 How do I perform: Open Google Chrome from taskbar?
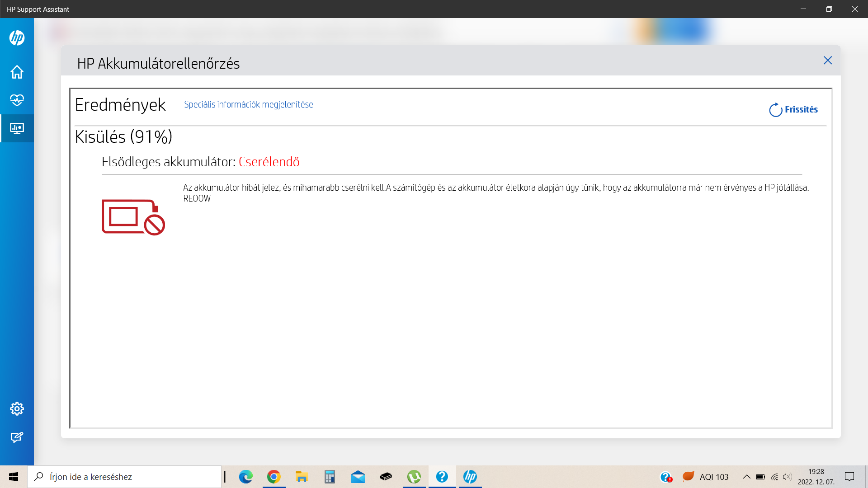[274, 477]
